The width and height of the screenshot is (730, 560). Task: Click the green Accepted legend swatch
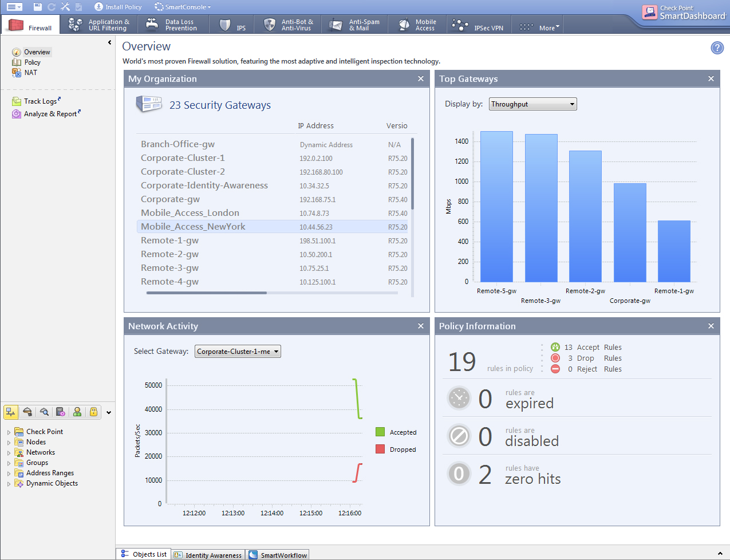point(380,432)
